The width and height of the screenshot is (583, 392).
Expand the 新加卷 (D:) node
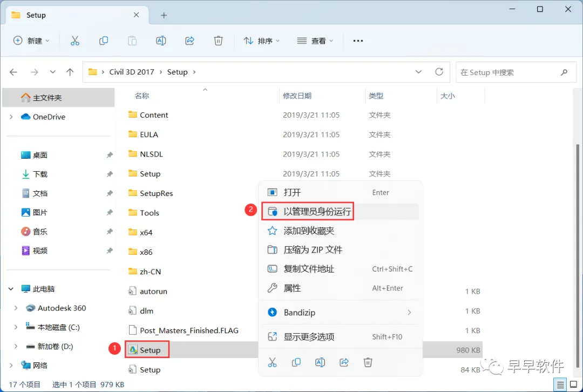click(16, 346)
